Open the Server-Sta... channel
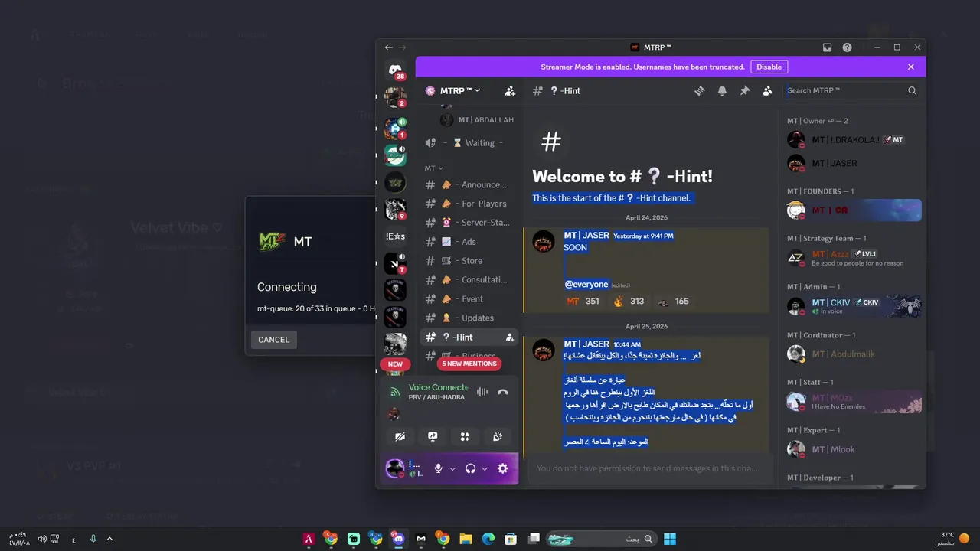 [469, 223]
